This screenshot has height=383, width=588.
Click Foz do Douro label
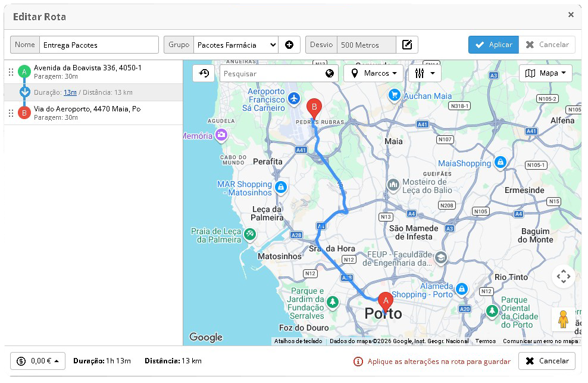pyautogui.click(x=304, y=328)
